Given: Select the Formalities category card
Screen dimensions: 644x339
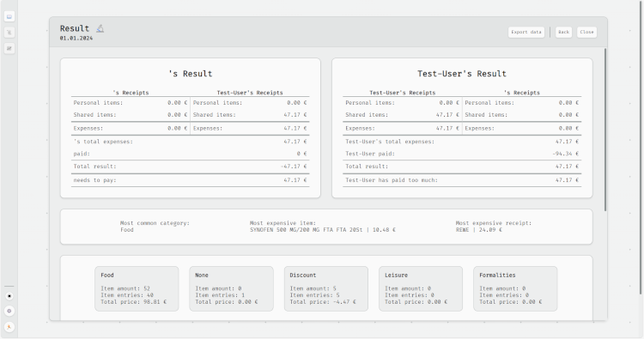Looking at the screenshot, I should (x=515, y=288).
